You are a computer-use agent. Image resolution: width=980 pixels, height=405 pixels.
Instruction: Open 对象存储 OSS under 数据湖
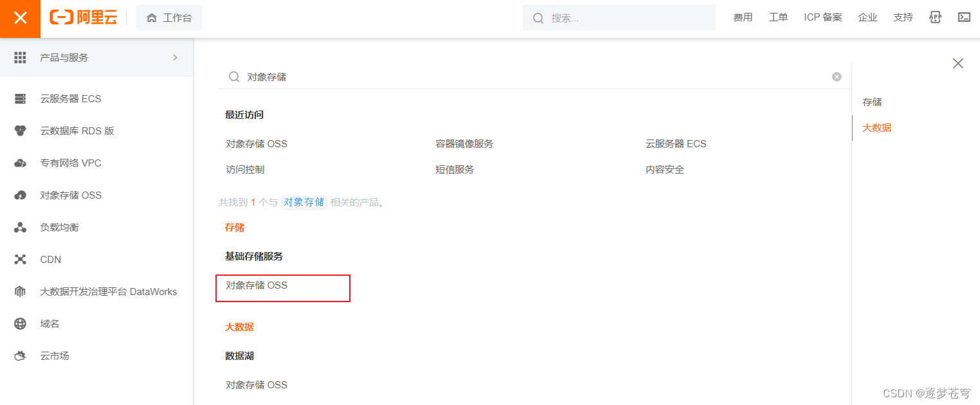pyautogui.click(x=257, y=385)
